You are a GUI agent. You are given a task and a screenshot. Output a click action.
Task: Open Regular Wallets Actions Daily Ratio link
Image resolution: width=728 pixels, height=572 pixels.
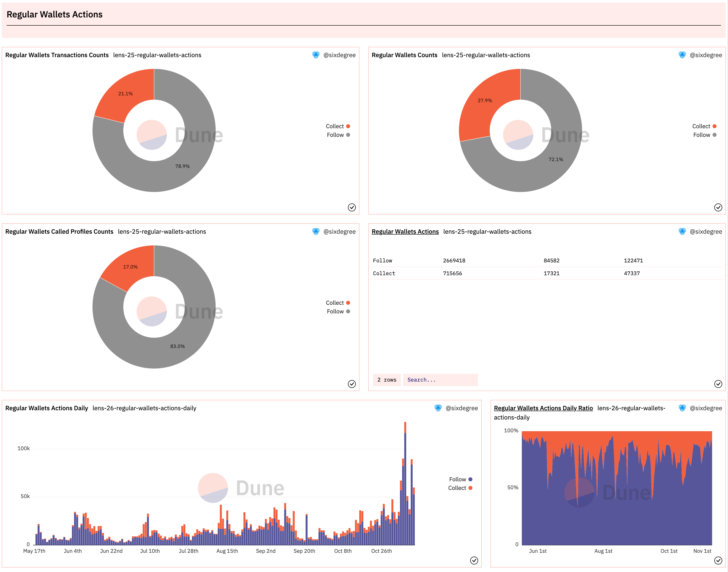[543, 408]
